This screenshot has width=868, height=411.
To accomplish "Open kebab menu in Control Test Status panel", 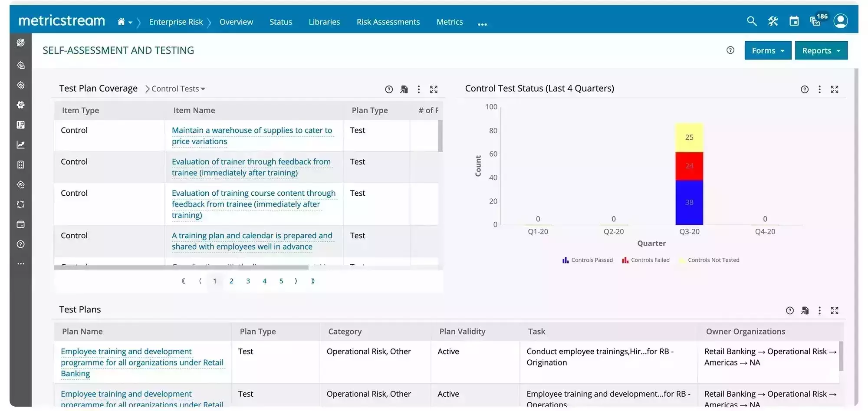I will [819, 89].
